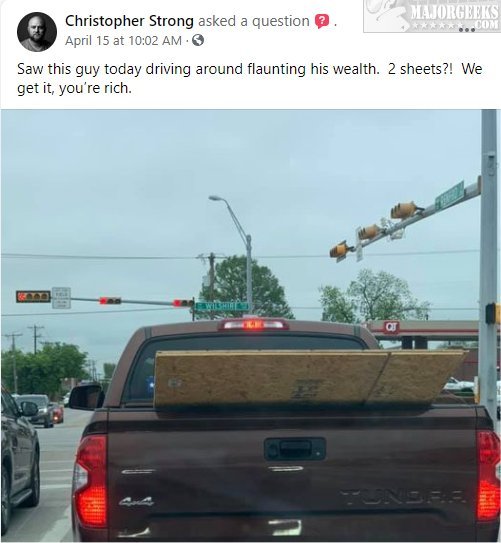Click the Christopher Strong name link
This screenshot has height=543, width=501.
coord(129,21)
